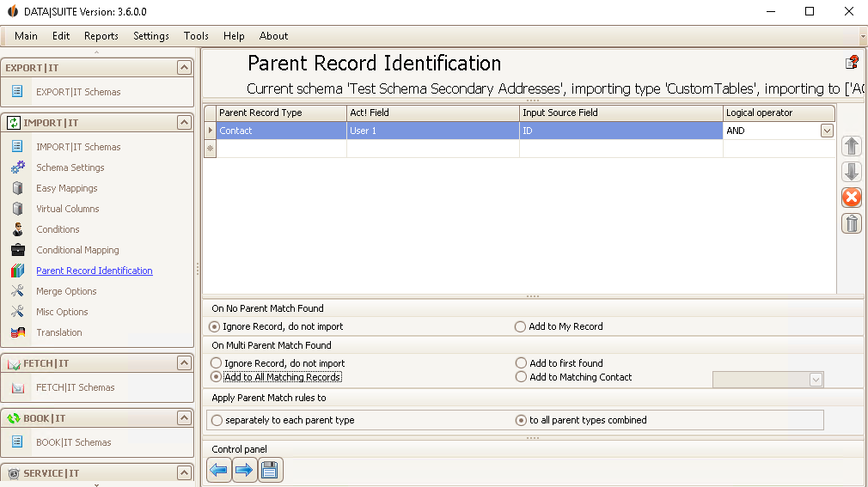Click the 'Input Source Field' column header

point(621,113)
